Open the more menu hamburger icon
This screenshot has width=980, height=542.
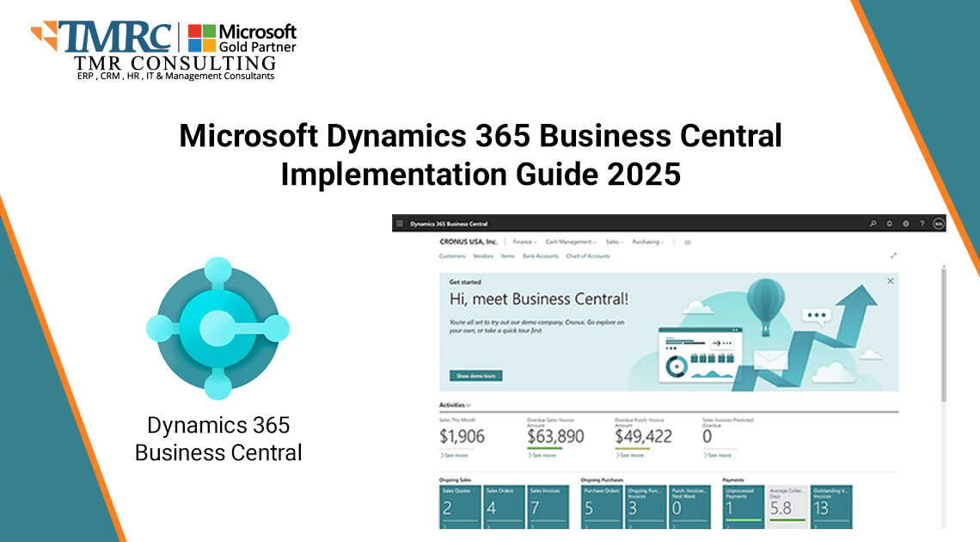(x=688, y=242)
